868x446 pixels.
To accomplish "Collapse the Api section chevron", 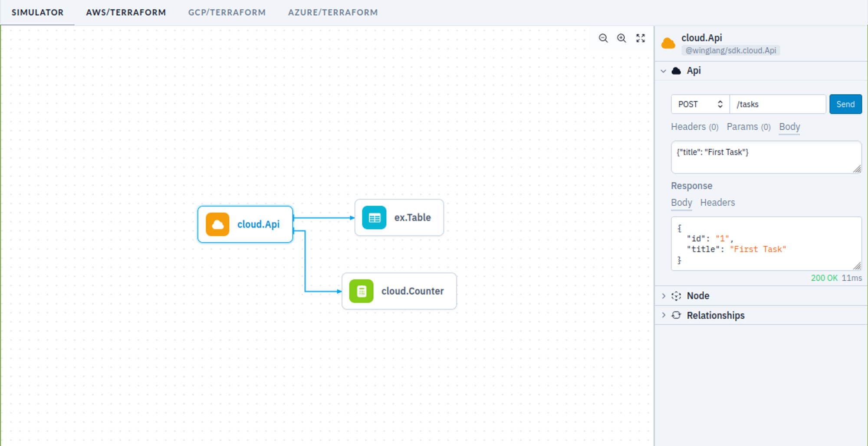I will click(663, 71).
